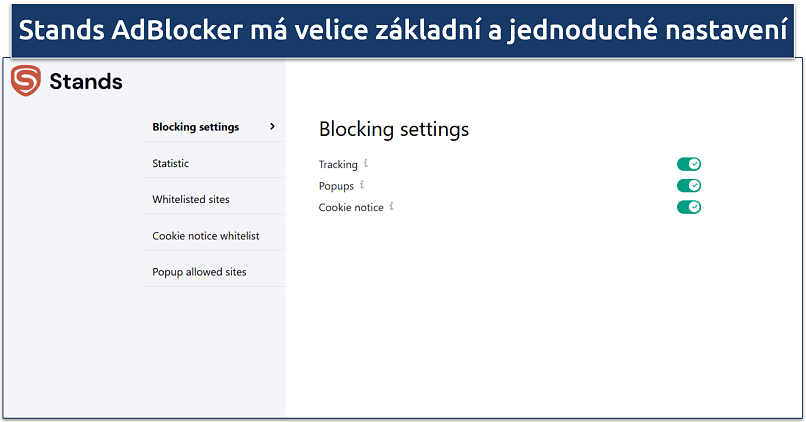Open the Statistic section
Viewport: 806px width, 422px height.
tap(171, 163)
